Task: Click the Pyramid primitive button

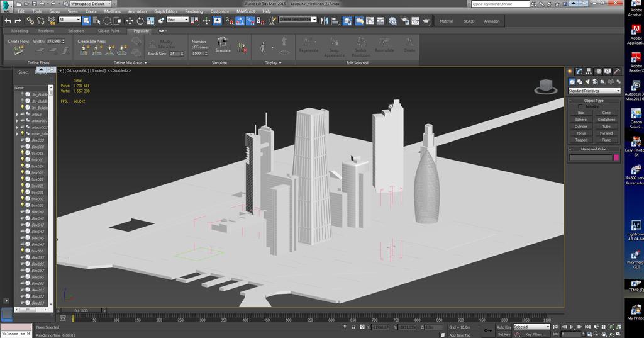Action: 606,133
